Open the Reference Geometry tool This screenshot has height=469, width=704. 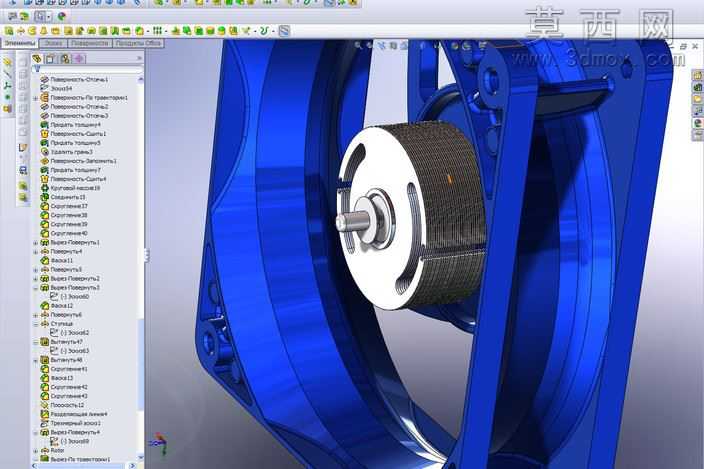tap(245, 31)
